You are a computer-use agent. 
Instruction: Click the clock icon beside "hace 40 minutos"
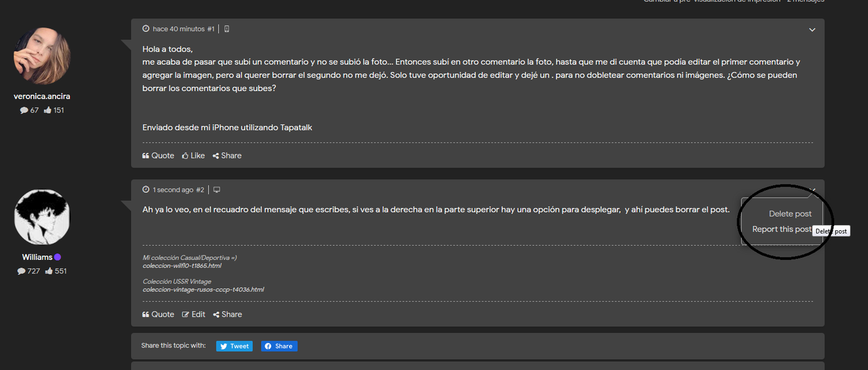tap(146, 29)
